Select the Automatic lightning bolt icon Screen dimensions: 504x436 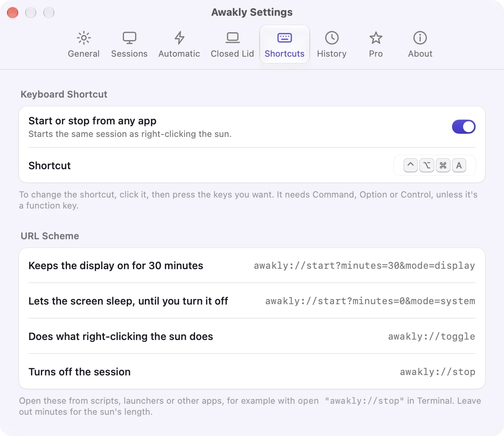tap(179, 38)
